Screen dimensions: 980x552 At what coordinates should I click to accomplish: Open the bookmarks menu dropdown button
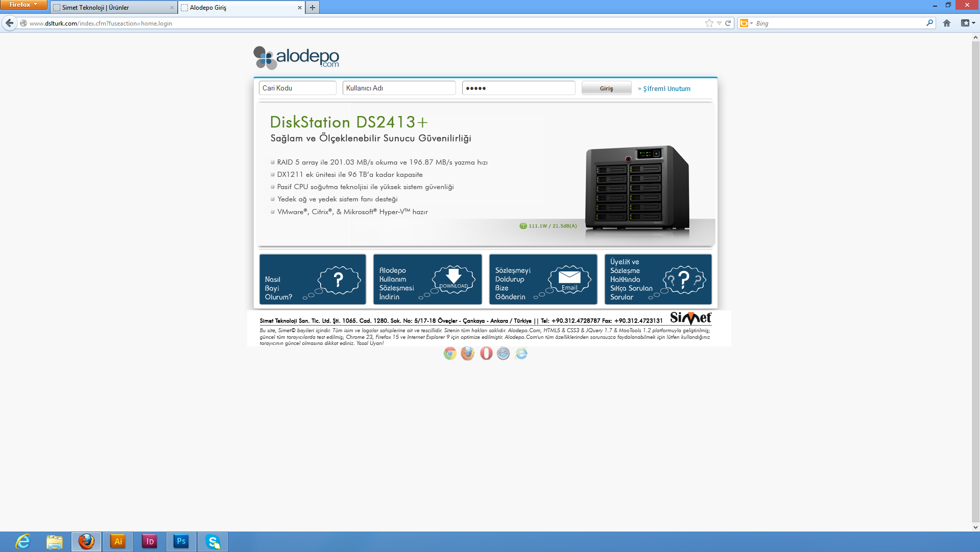[x=968, y=23]
